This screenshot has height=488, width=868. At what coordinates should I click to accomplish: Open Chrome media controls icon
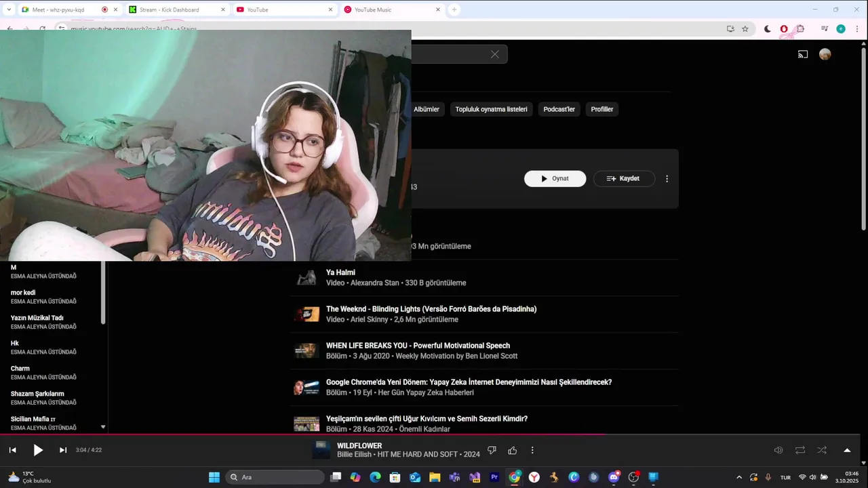tap(825, 29)
